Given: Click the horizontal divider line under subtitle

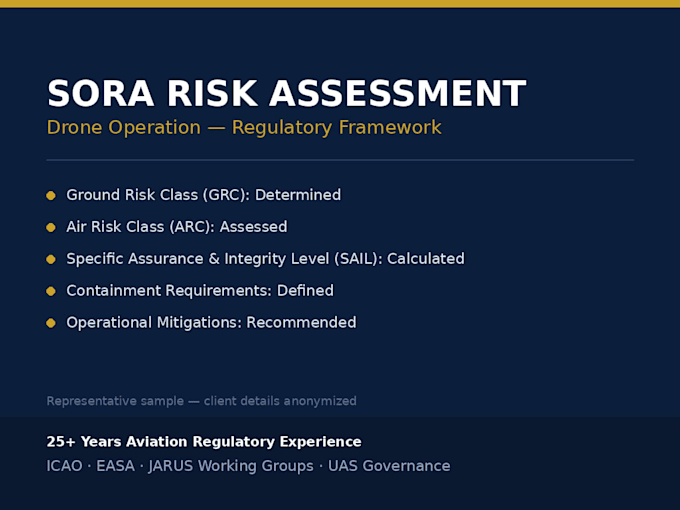Looking at the screenshot, I should coord(340,160).
